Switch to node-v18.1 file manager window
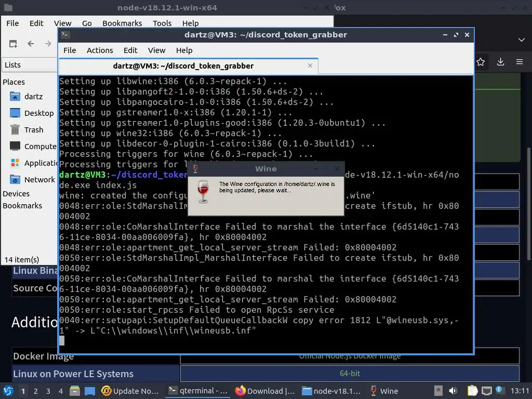The width and height of the screenshot is (532, 399). [331, 391]
